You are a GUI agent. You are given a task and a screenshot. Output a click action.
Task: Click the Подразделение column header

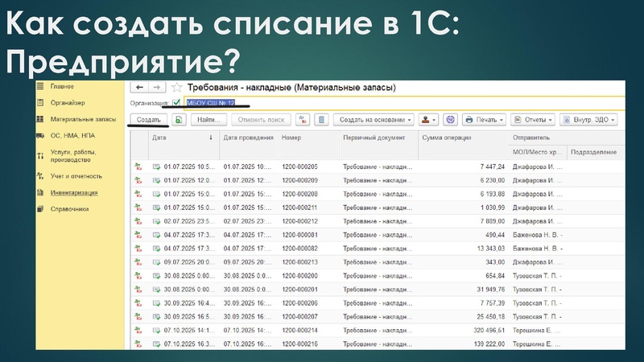[596, 152]
